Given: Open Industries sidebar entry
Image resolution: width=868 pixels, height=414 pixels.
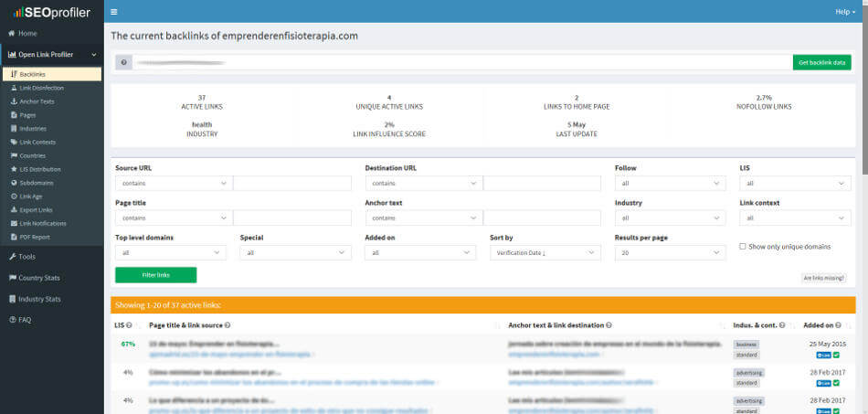Looking at the screenshot, I should 29,129.
